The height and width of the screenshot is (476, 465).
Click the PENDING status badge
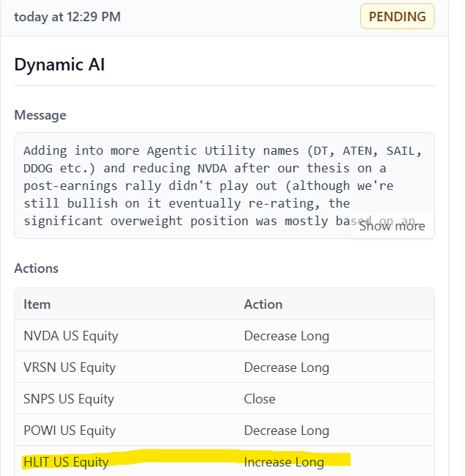(x=398, y=16)
